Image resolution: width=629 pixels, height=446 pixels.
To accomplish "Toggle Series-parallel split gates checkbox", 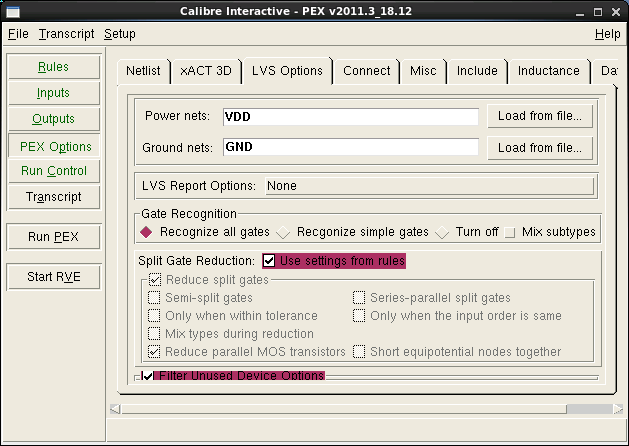I will click(x=359, y=298).
